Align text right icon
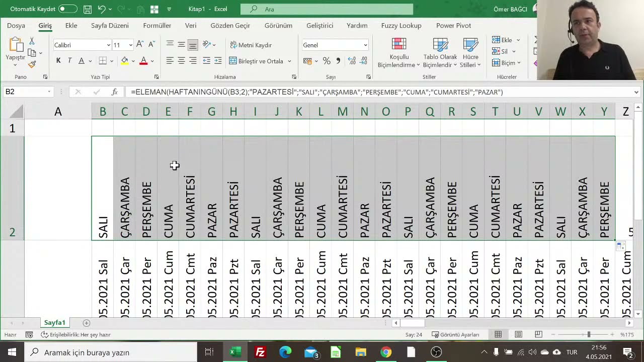Image resolution: width=644 pixels, height=362 pixels. [193, 61]
